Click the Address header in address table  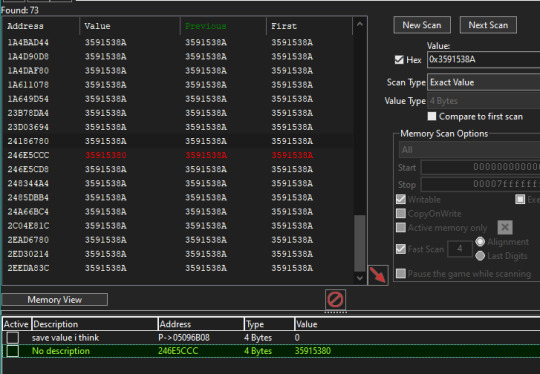[x=201, y=324]
